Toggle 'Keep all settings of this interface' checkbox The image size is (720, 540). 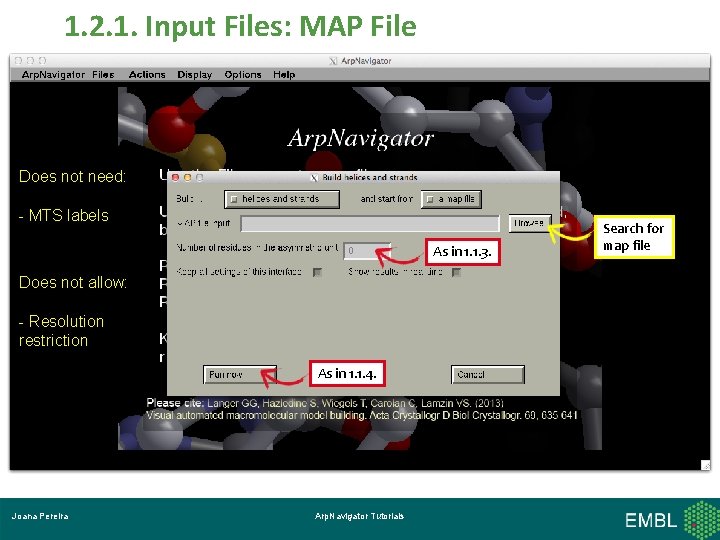pyautogui.click(x=317, y=272)
